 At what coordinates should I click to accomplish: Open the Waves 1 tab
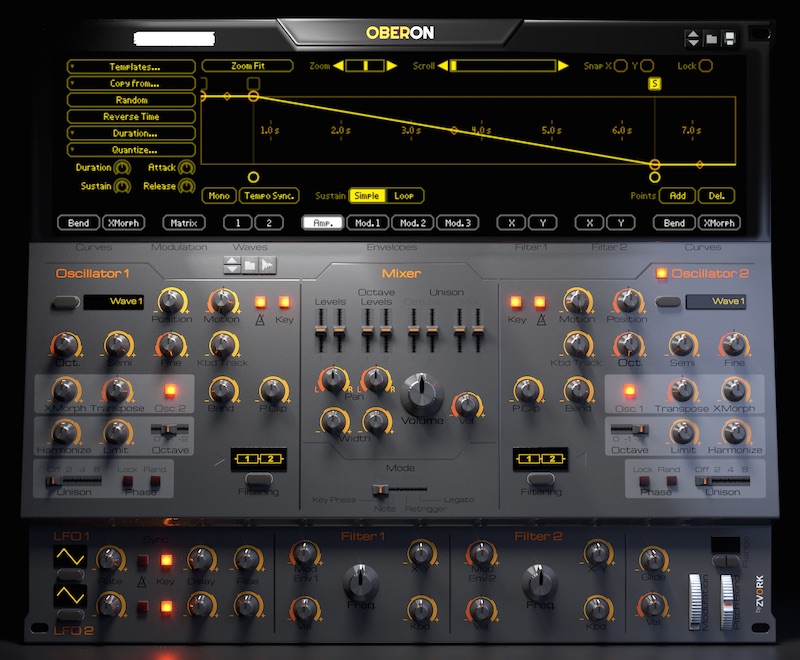[238, 223]
